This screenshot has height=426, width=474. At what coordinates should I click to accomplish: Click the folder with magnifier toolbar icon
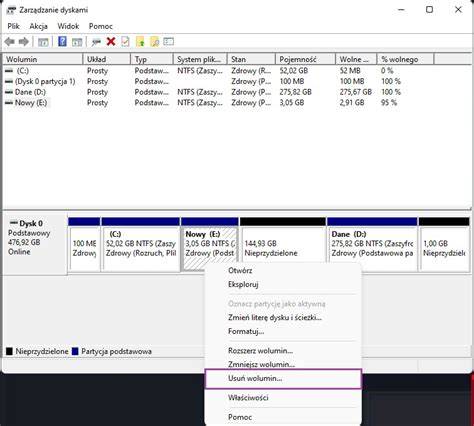coord(154,42)
